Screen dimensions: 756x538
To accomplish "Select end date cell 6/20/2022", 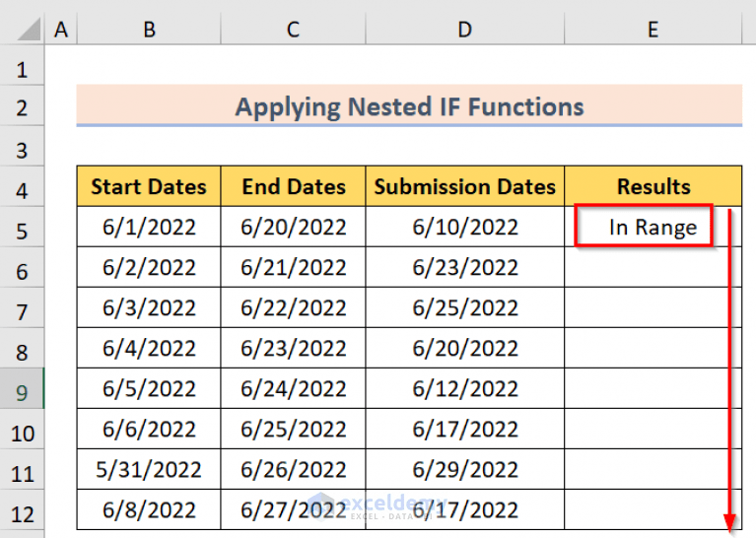I will pos(293,227).
